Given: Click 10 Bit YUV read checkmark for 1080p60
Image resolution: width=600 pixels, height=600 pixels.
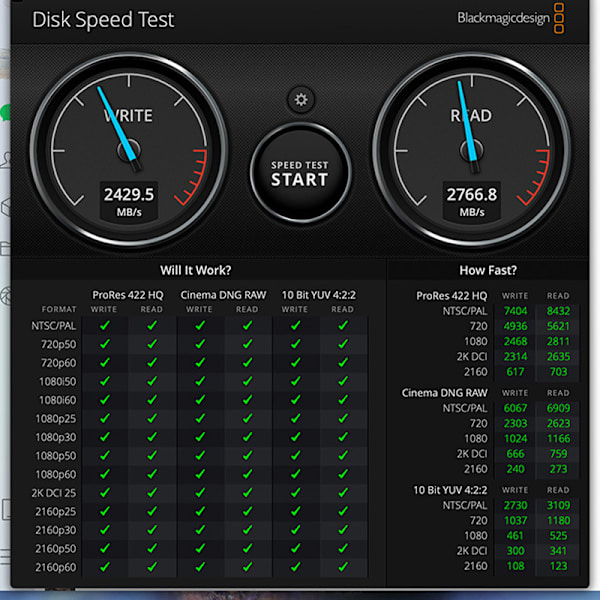Looking at the screenshot, I should coord(343,474).
